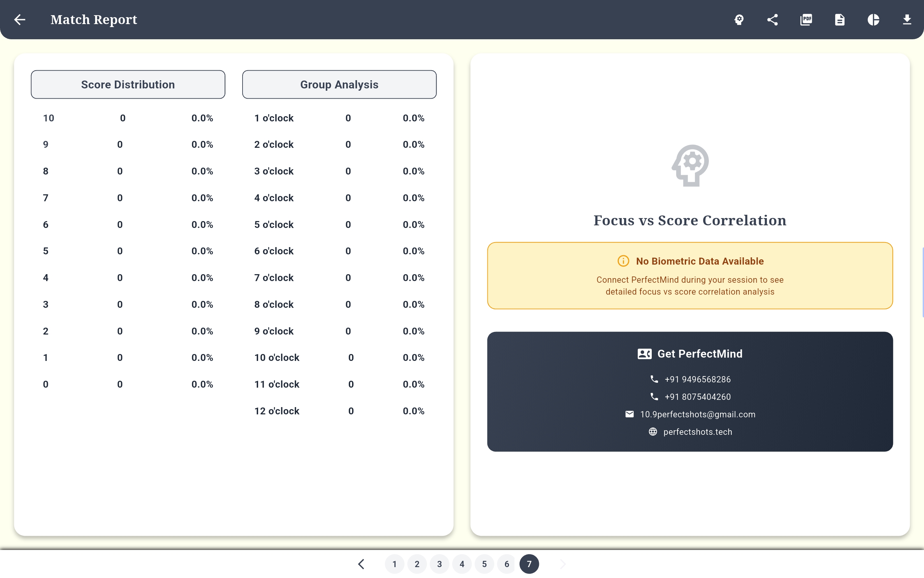The height and width of the screenshot is (578, 924).
Task: Select the Group Analysis header button
Action: (x=339, y=84)
